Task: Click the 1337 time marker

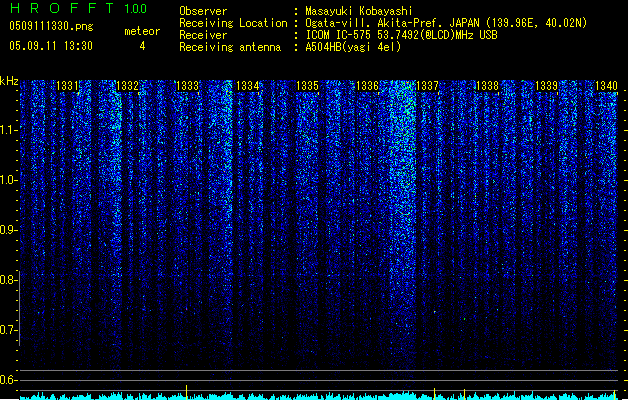Action: (x=427, y=86)
